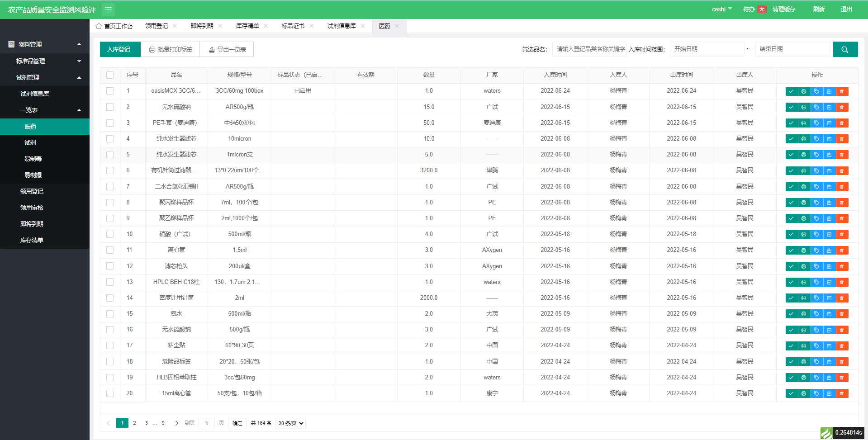This screenshot has height=440, width=868.
Task: Delete row 5 纯水发生器滤芯 with the trash icon
Action: pyautogui.click(x=842, y=155)
